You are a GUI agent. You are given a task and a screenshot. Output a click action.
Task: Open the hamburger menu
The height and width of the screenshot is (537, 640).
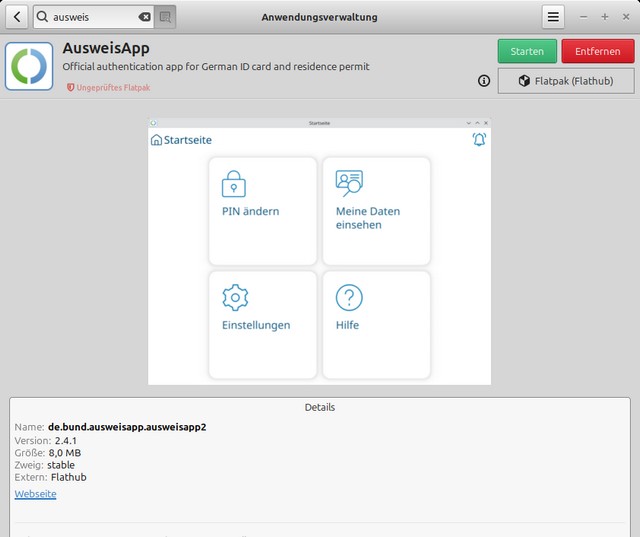[x=553, y=17]
